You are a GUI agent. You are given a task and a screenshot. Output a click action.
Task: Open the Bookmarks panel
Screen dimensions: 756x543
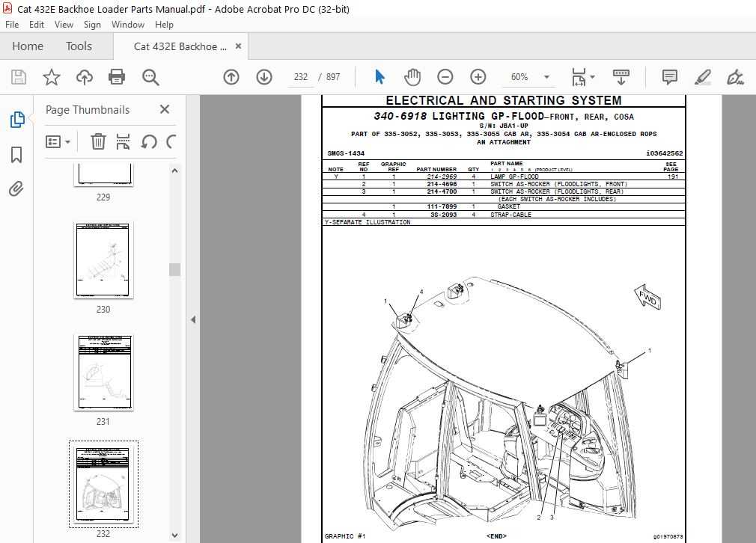pyautogui.click(x=16, y=155)
